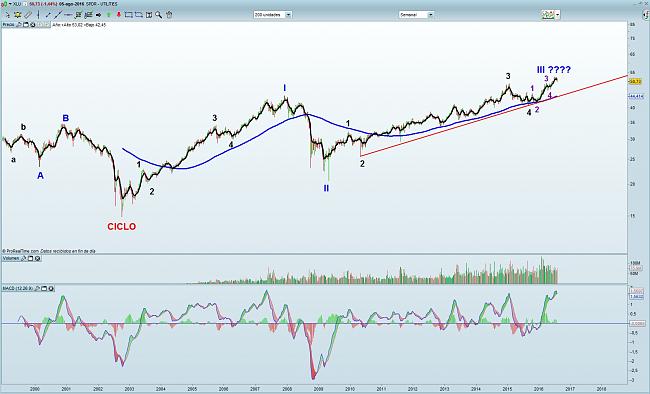Click the year 2016 on time axis
Viewport: 650px width, 394px height.
(538, 389)
